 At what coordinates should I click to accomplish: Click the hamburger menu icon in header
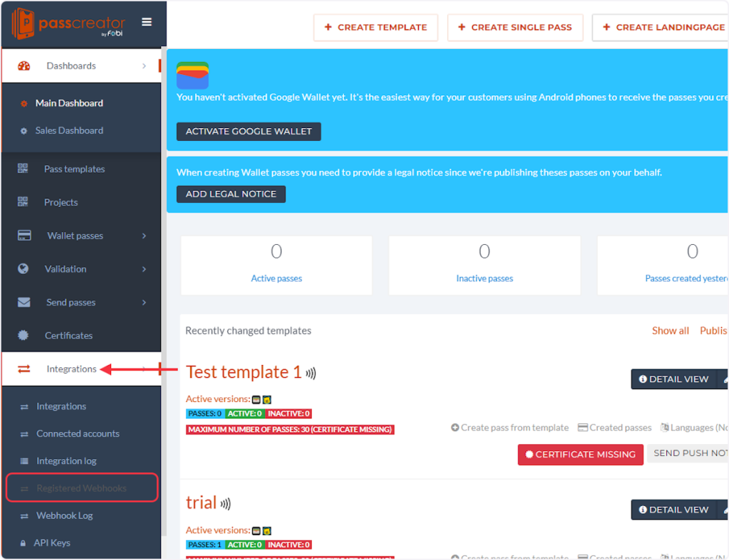pos(147,22)
